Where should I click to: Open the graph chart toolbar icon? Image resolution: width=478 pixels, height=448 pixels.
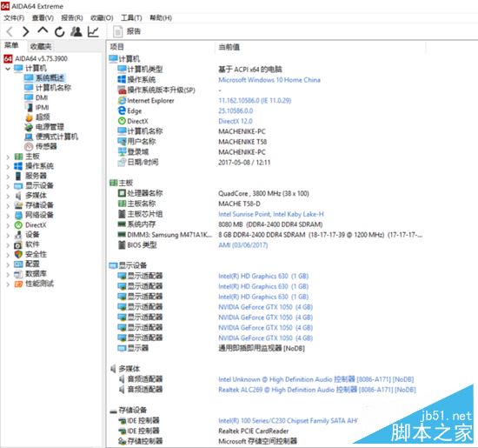tap(93, 31)
